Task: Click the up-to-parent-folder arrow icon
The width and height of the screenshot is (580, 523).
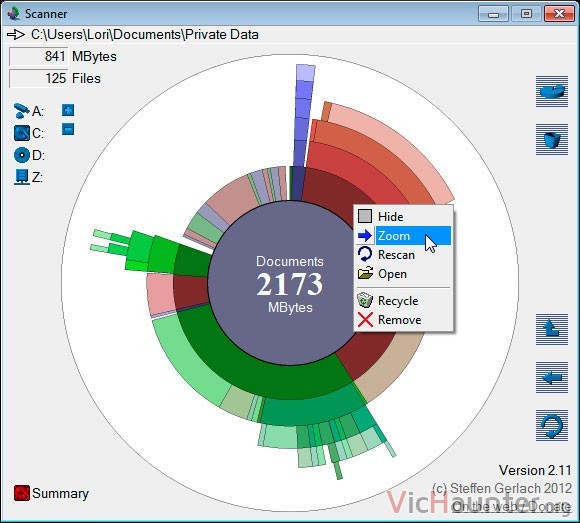Action: point(552,329)
